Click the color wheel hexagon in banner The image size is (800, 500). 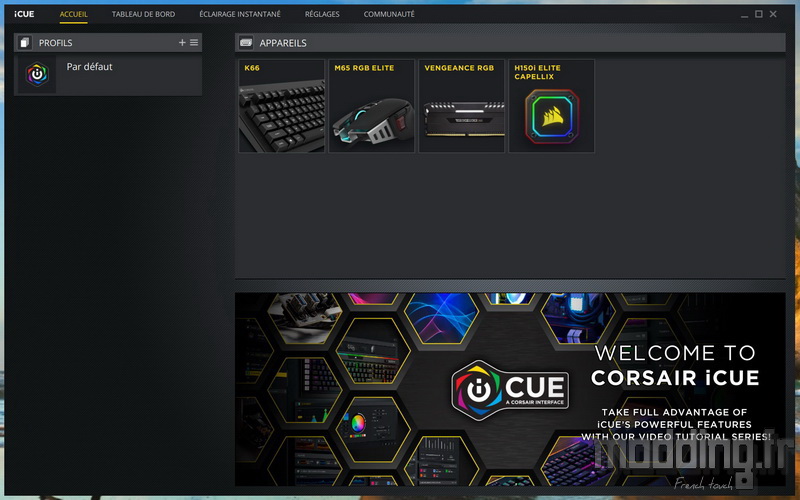[373, 428]
